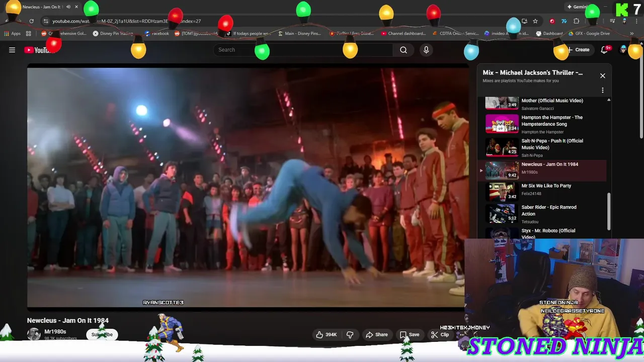Viewport: 644px width, 362px height.
Task: Open the Main - Disney Pins bookmark
Action: click(300, 34)
